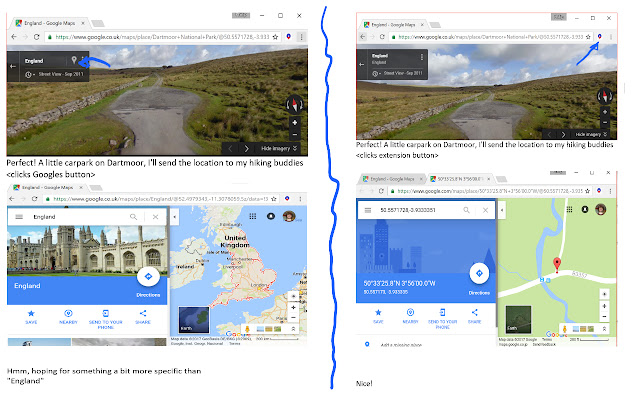Open new tab in top-left window
640x400 pixels.
click(x=98, y=23)
